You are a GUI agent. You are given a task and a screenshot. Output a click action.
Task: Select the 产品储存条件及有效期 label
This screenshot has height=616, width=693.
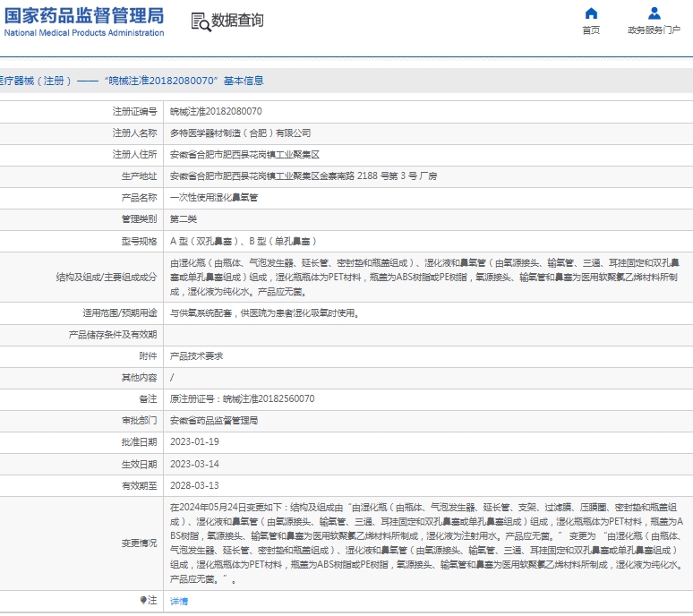tap(113, 335)
